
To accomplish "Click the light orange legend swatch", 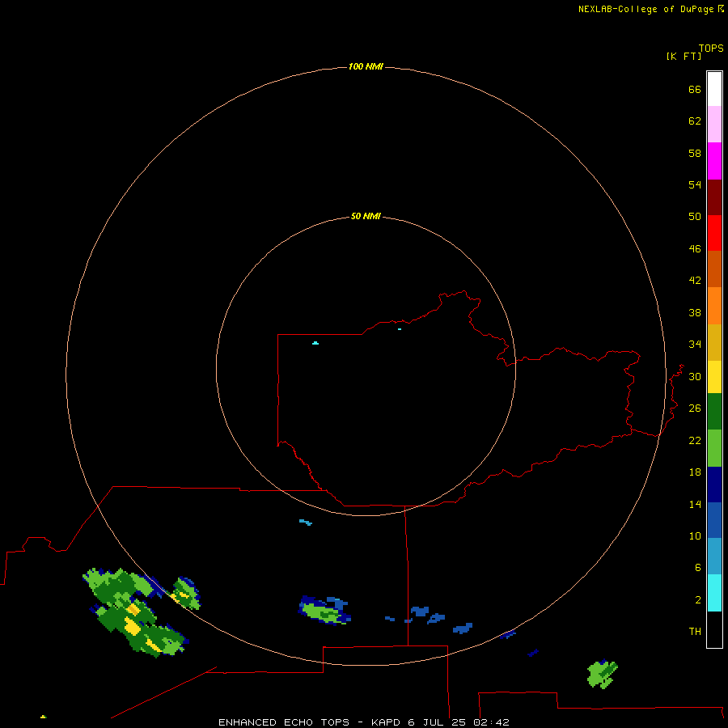I will [x=714, y=306].
